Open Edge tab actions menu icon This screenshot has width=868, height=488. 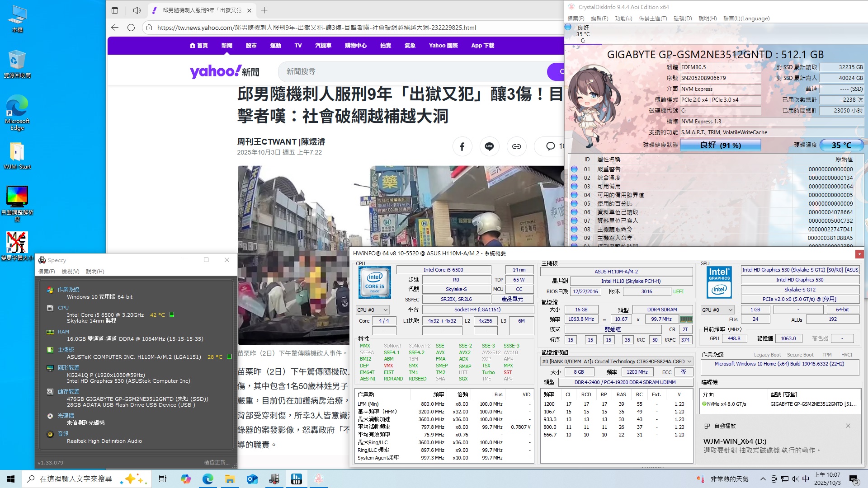pyautogui.click(x=115, y=10)
